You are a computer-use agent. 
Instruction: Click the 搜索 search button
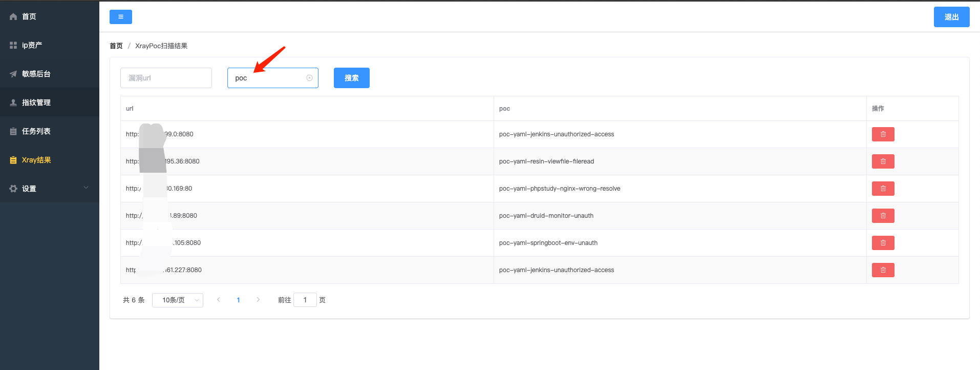[352, 78]
